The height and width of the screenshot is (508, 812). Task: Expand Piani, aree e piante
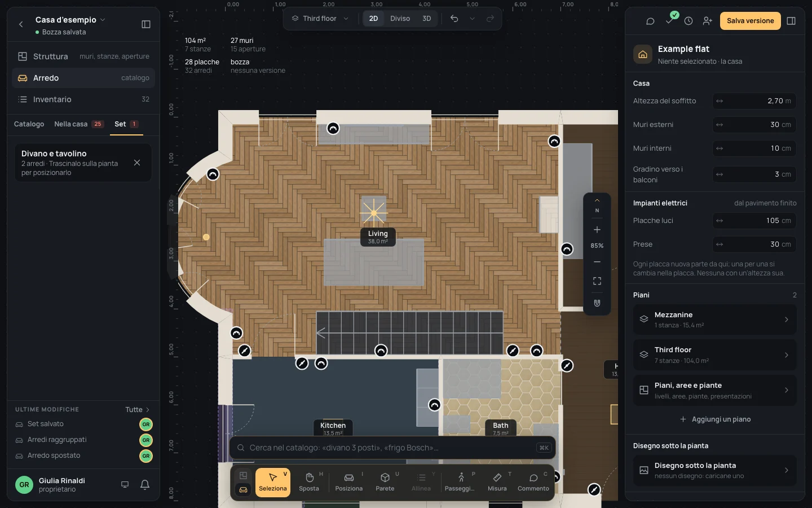pos(715,390)
